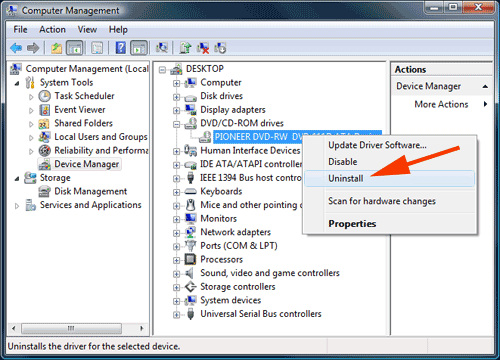The image size is (500, 360).
Task: Select Human Interface Devices entry
Action: [250, 151]
